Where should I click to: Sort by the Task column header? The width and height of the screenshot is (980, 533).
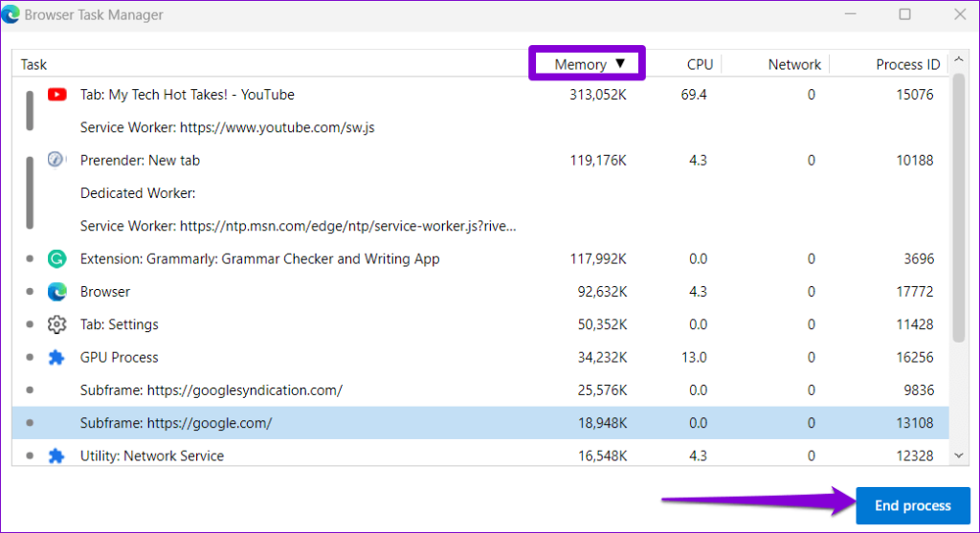[x=33, y=64]
